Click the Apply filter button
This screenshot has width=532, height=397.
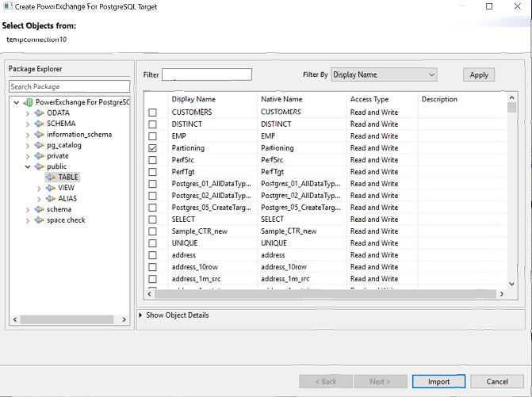point(479,74)
